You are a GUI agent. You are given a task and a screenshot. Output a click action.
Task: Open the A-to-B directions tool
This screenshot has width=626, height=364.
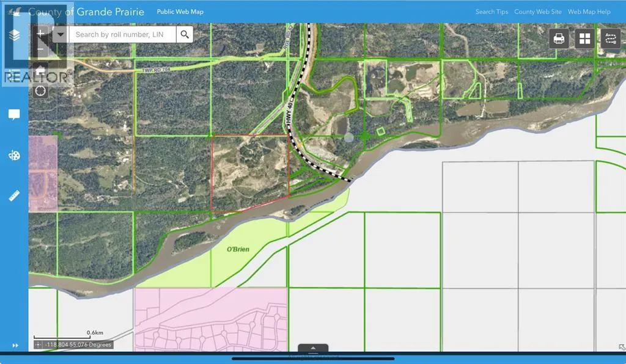point(610,38)
